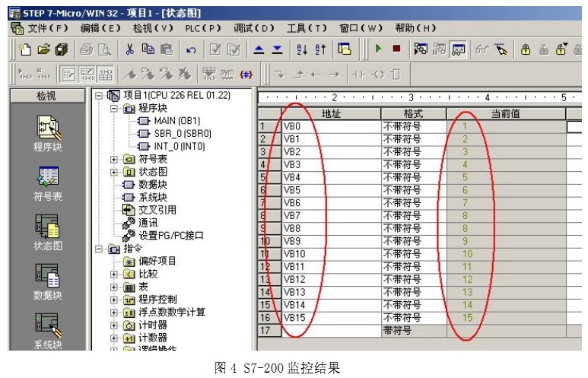The image size is (588, 378).
Task: Click the empty address cell in row 17
Action: (x=331, y=330)
